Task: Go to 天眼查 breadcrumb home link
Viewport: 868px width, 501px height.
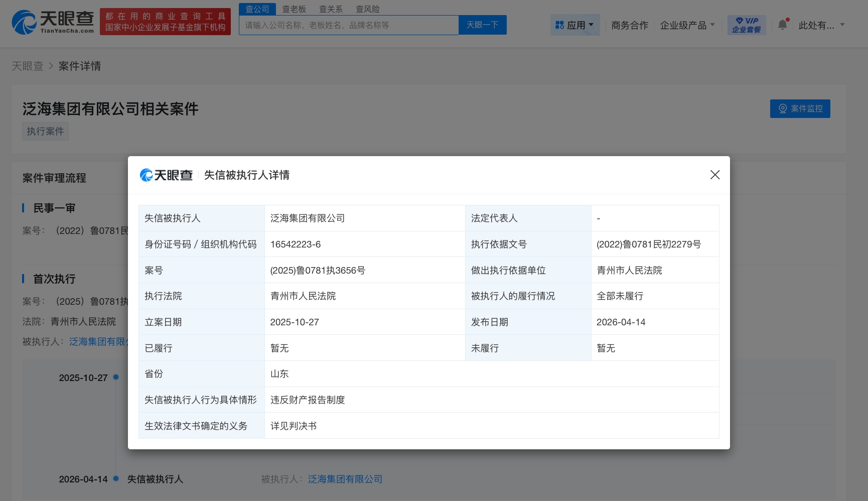Action: pos(28,66)
